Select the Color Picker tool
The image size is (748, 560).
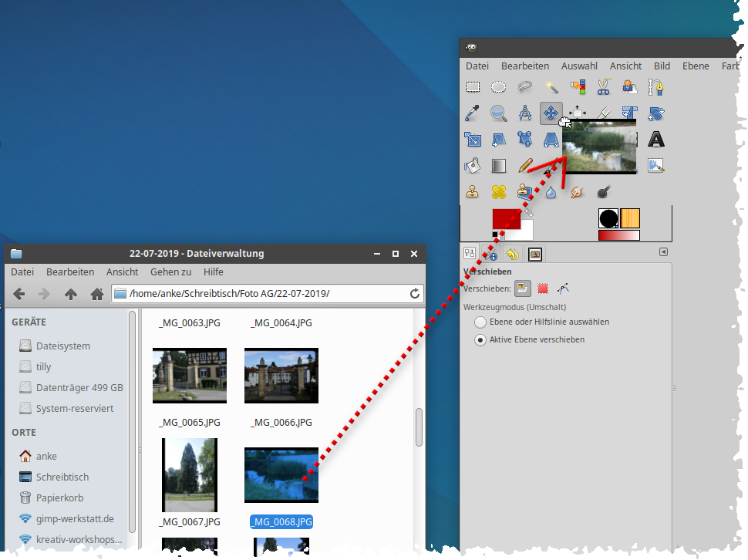click(473, 113)
